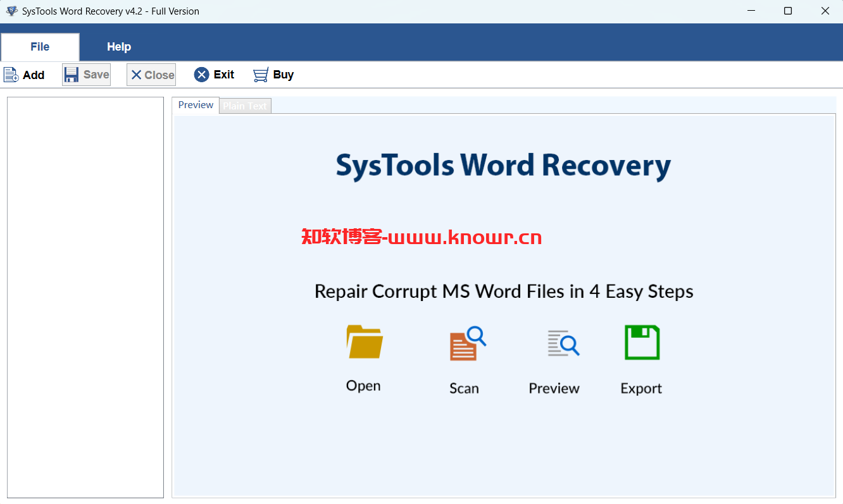Open the Help tab
This screenshot has width=843, height=504.
point(119,47)
